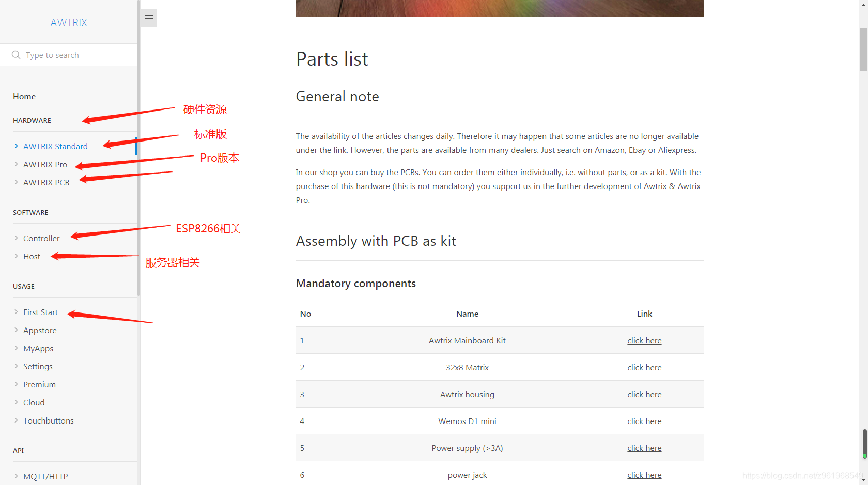Open the Appstore page
This screenshot has height=485, width=868.
coord(40,330)
